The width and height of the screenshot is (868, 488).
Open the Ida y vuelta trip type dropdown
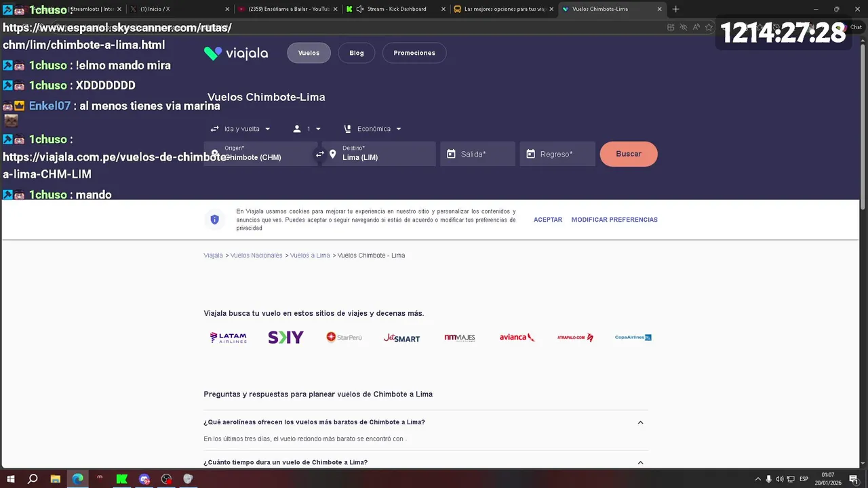point(241,129)
